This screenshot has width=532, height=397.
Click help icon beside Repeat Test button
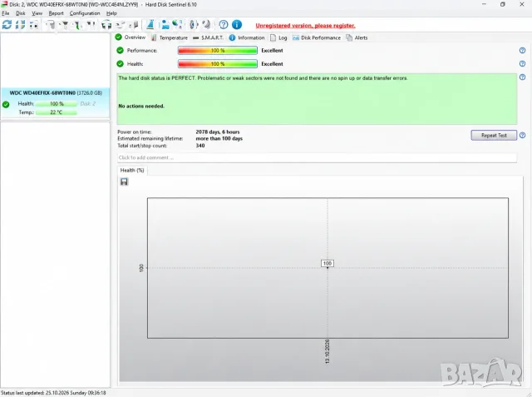pos(522,135)
